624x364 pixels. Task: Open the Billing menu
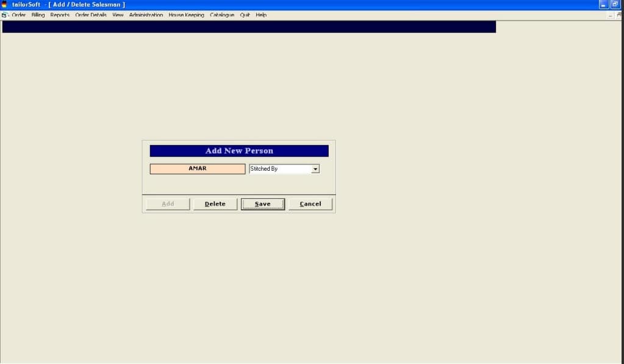click(38, 15)
